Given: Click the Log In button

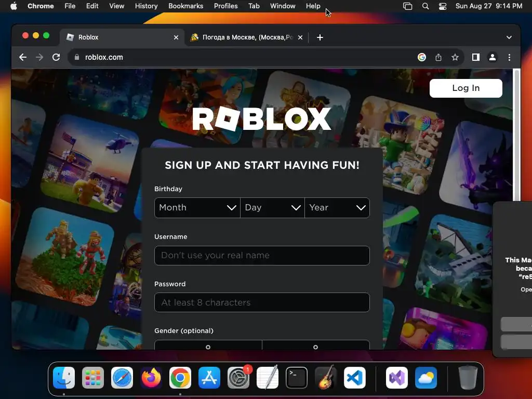Looking at the screenshot, I should click(x=466, y=88).
